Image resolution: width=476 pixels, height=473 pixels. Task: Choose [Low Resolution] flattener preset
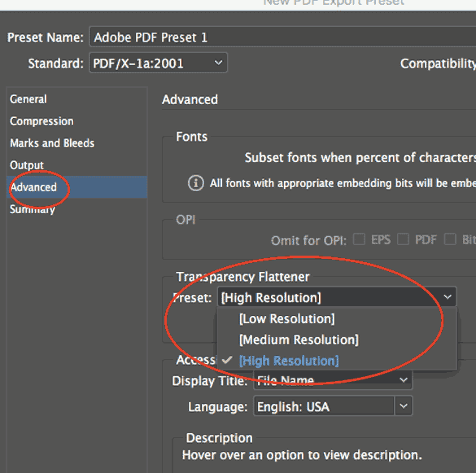pos(337,318)
